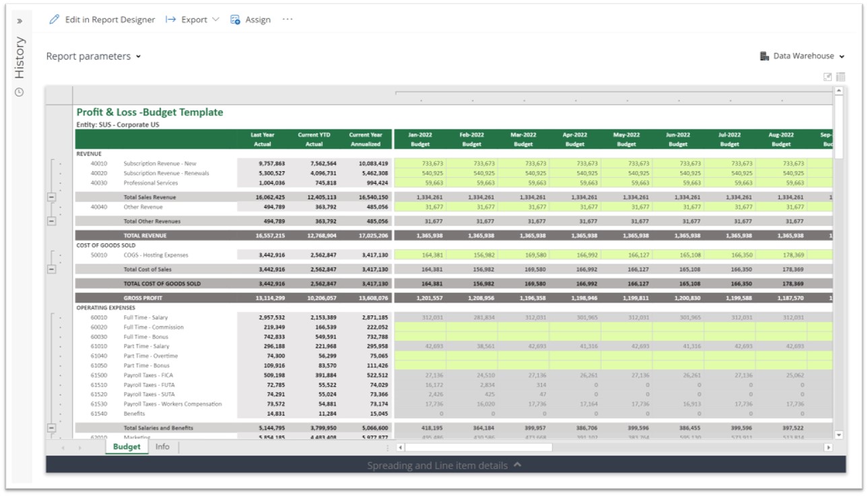Collapse the Total Sales Revenue group
The width and height of the screenshot is (868, 496).
coord(51,197)
